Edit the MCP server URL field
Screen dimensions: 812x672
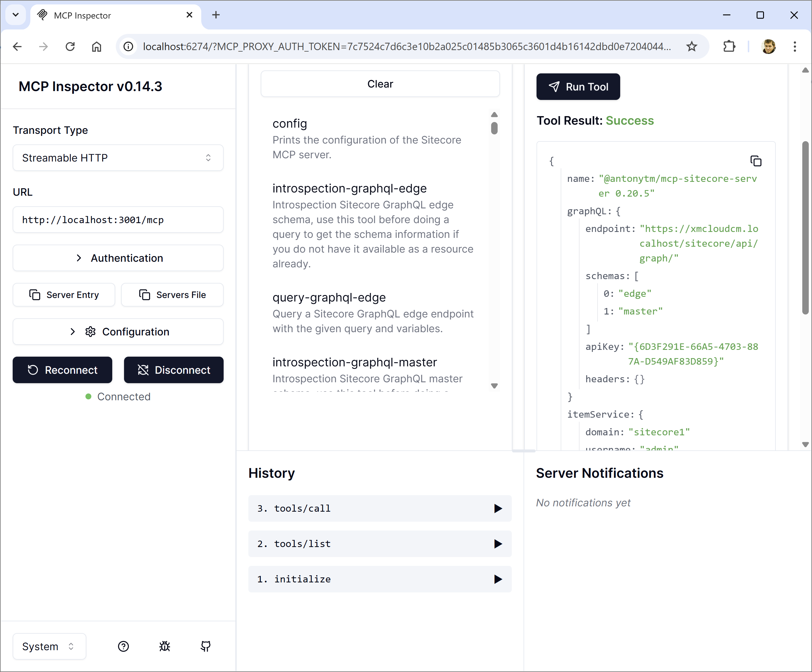[x=118, y=220]
